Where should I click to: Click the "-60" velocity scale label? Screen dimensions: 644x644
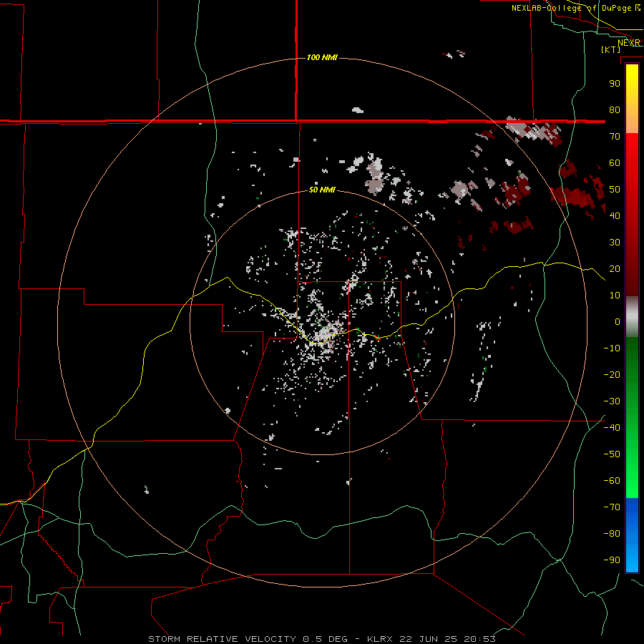click(612, 481)
